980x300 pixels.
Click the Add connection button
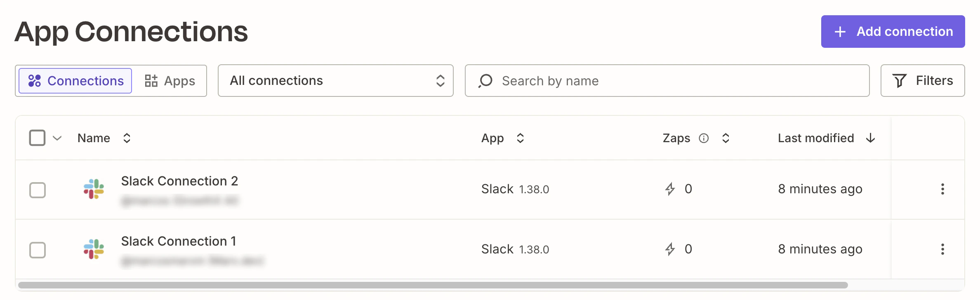[x=893, y=32]
